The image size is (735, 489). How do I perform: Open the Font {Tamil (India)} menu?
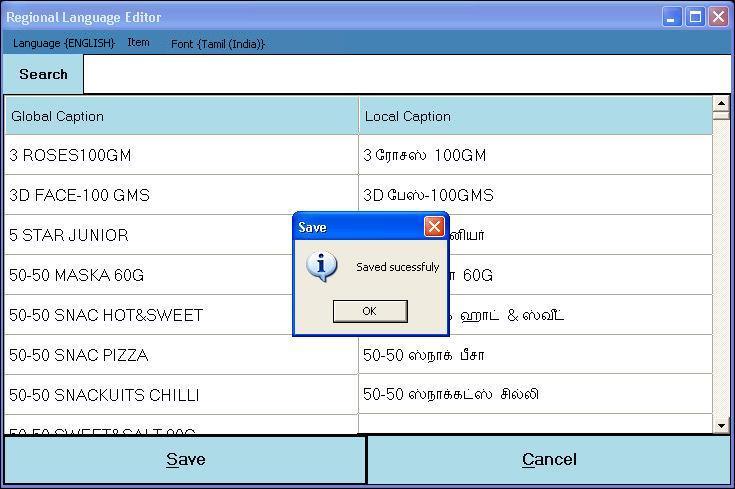pyautogui.click(x=218, y=44)
